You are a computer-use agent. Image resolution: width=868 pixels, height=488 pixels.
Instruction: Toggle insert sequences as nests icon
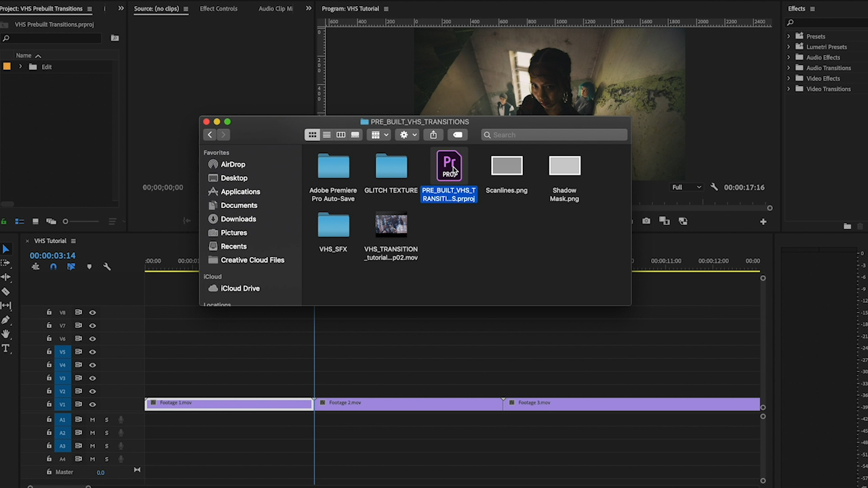click(35, 266)
